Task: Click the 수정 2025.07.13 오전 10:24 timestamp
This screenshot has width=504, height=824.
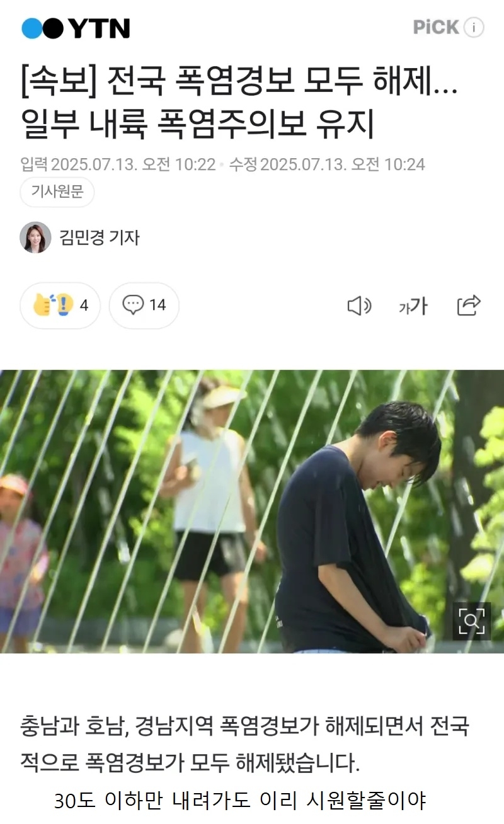Action: coord(327,165)
